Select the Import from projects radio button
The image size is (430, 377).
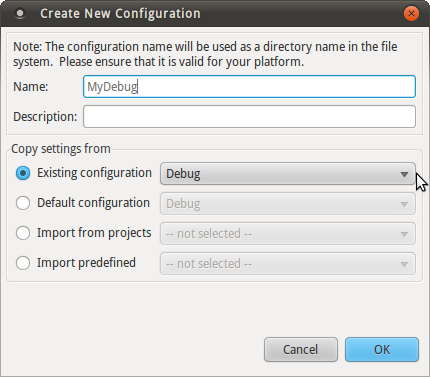tap(23, 233)
